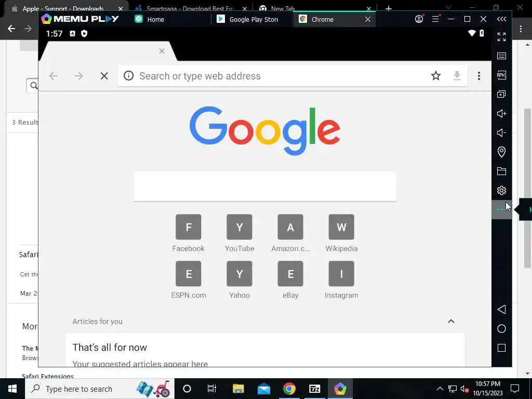Switch to the Google Play Store tab
532x399 pixels.
(248, 19)
